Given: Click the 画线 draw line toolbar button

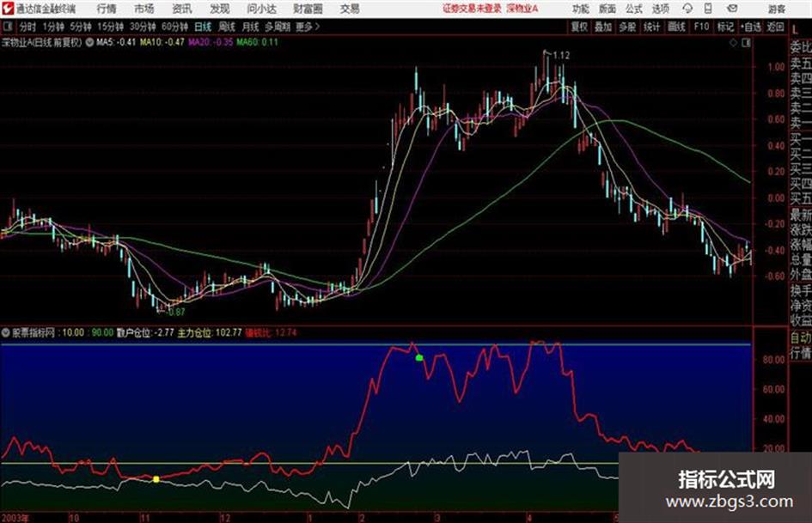Looking at the screenshot, I should [676, 27].
